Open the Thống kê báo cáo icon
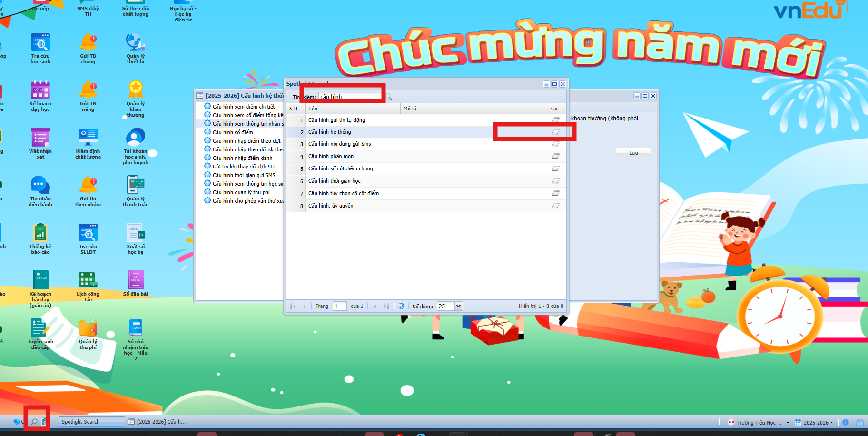Screen dimensions: 868x436 click(x=40, y=239)
